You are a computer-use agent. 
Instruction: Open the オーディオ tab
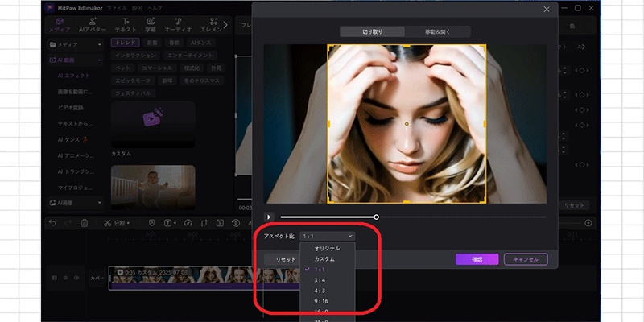click(x=178, y=25)
